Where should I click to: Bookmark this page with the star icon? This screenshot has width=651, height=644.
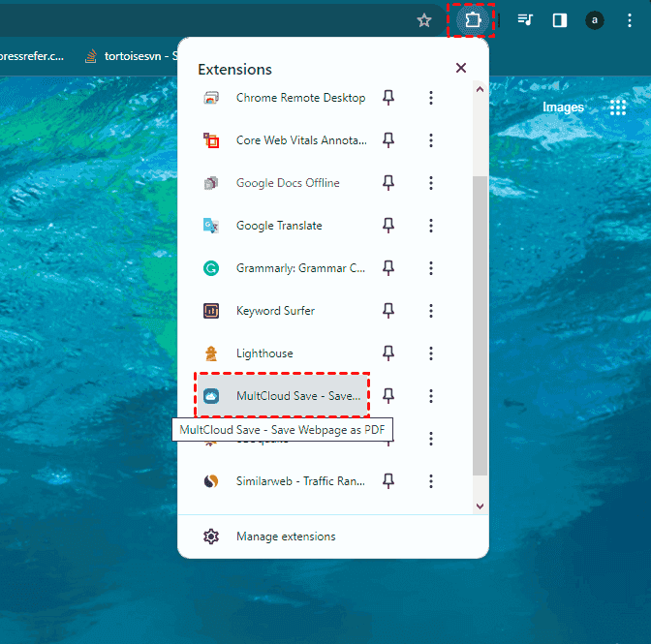424,20
